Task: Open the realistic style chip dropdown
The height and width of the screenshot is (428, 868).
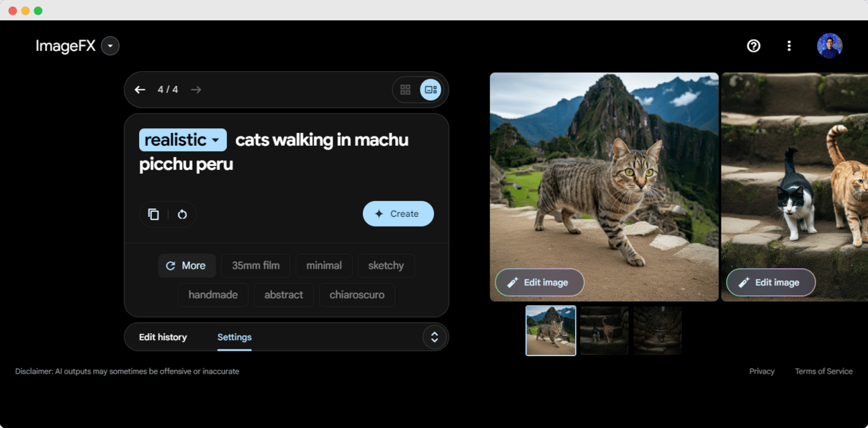Action: click(183, 140)
